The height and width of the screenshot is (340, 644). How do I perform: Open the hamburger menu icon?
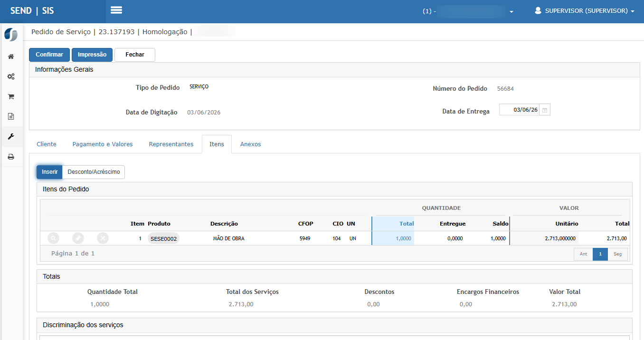pos(116,10)
